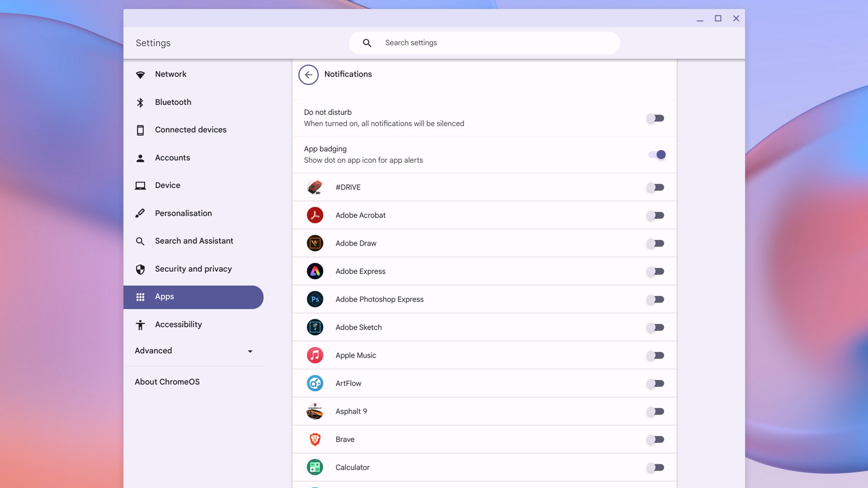
Task: Click the ArtFlow app icon
Action: click(314, 383)
